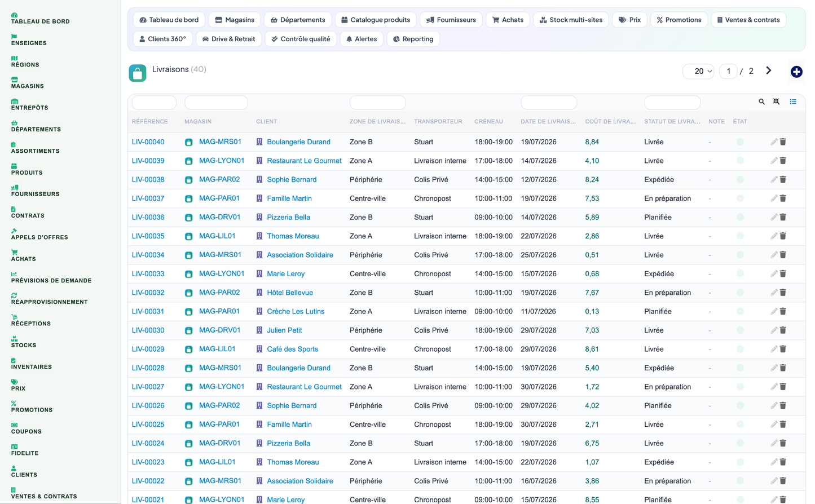
Task: Open store link MAG-PAR02 in LIV-00038 row
Action: click(219, 179)
